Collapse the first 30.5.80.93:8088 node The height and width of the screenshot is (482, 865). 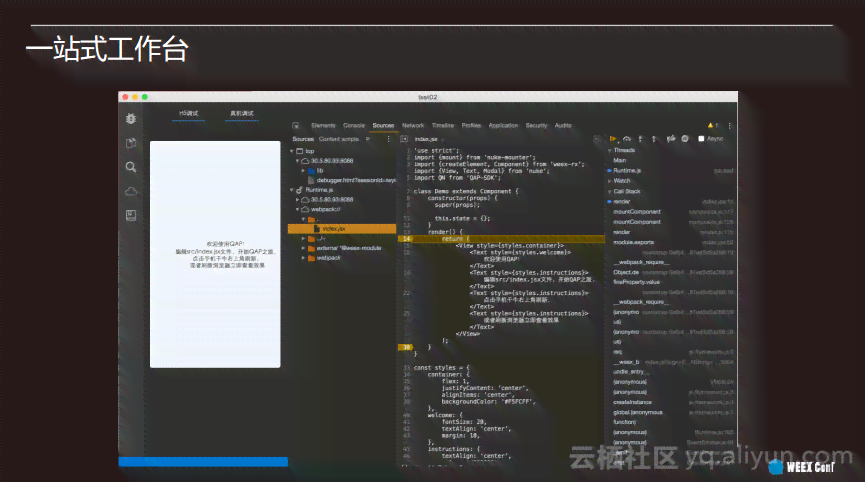point(297,160)
